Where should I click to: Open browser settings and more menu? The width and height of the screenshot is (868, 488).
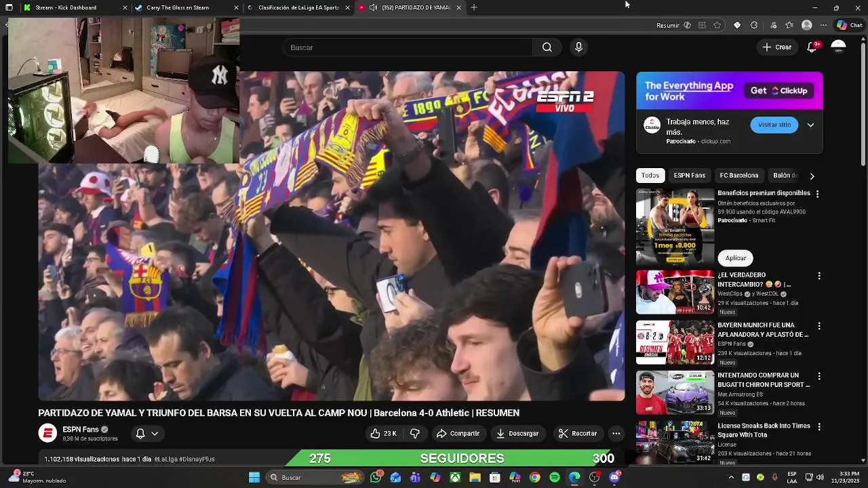point(823,25)
